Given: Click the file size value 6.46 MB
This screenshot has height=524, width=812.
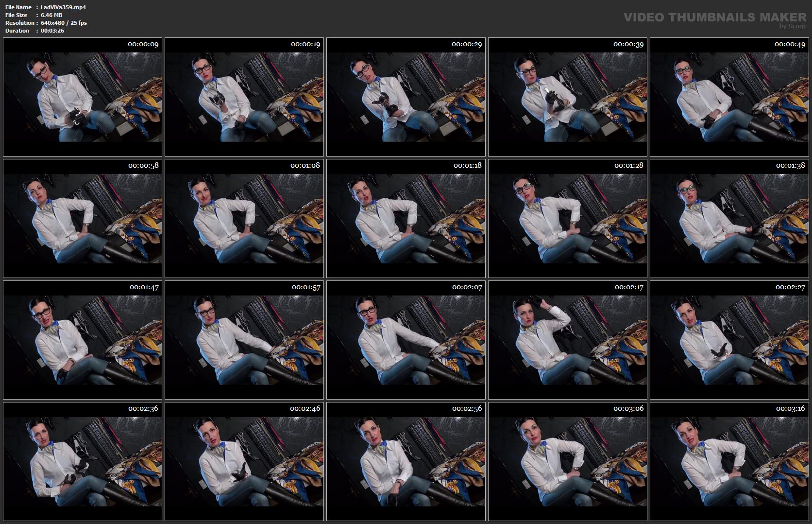Looking at the screenshot, I should [51, 15].
